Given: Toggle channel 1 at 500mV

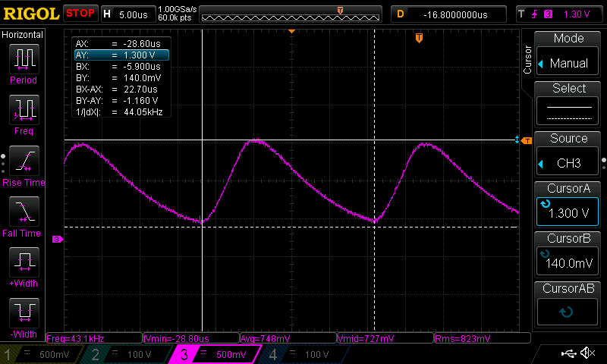Looking at the screenshot, I should pos(40,354).
